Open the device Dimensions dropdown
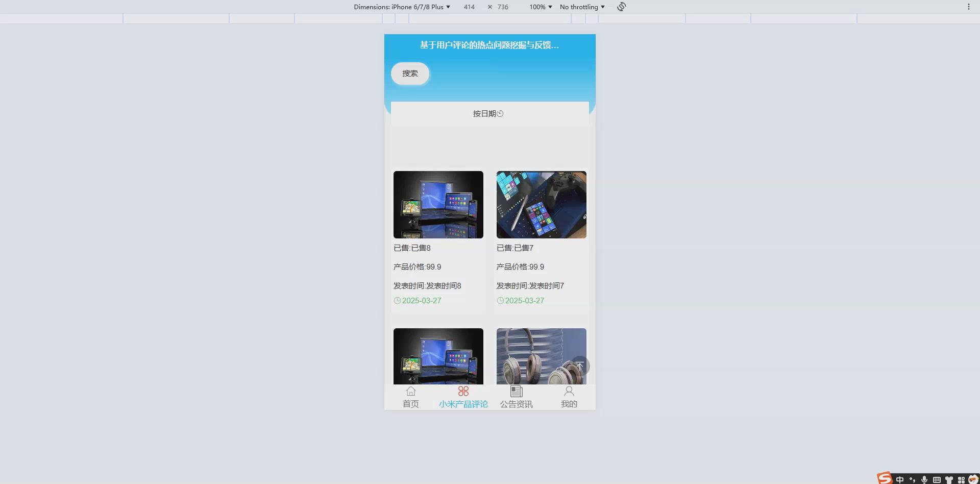 [x=402, y=7]
